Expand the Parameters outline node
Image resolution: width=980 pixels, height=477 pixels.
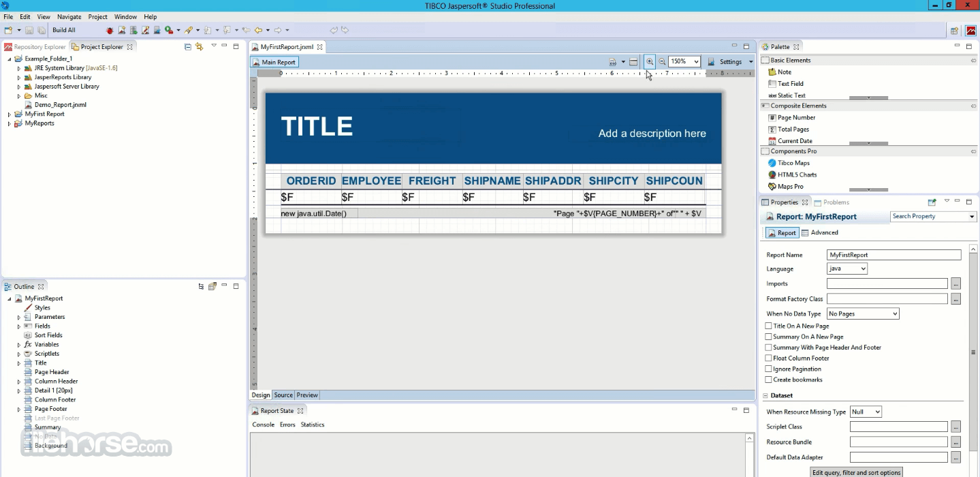[x=19, y=317]
